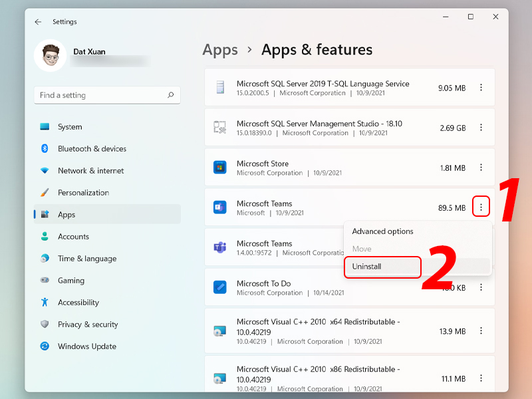532x399 pixels.
Task: Open Advanced options for Microsoft Teams
Action: [x=382, y=231]
